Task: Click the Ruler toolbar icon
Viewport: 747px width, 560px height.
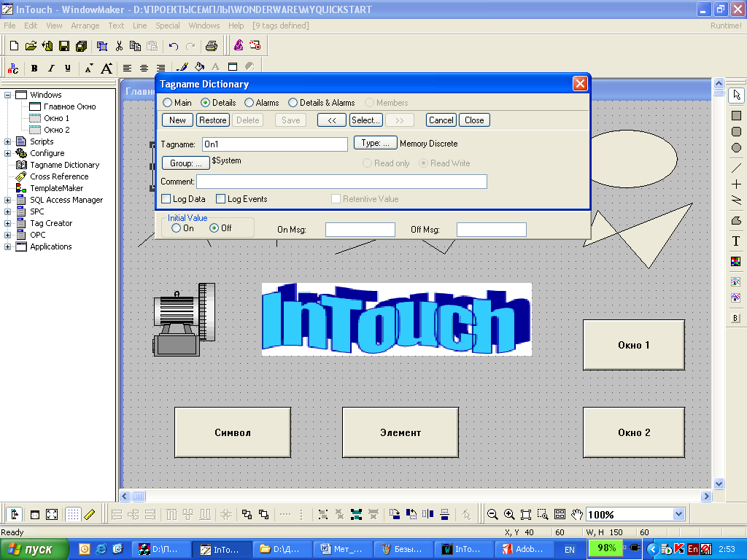Action: [x=90, y=514]
